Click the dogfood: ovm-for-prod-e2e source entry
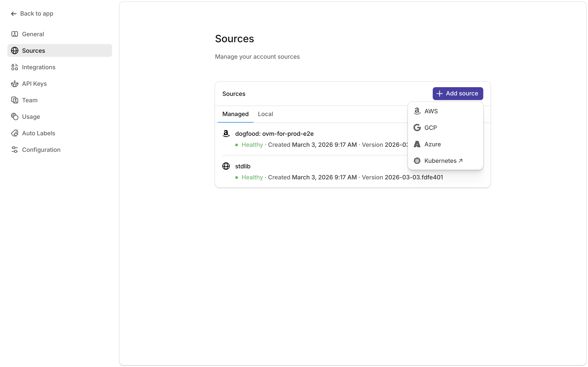The height and width of the screenshot is (367, 588). (274, 133)
